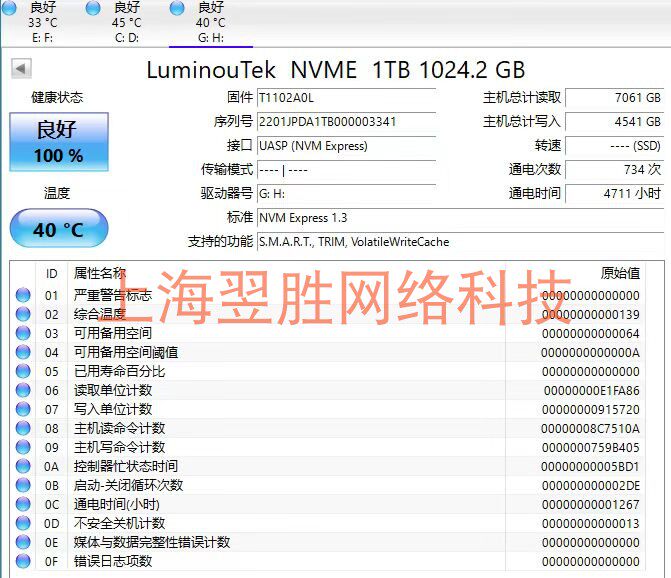Click the raw value 00000000E1FA86
This screenshot has width=671, height=578.
pyautogui.click(x=591, y=391)
